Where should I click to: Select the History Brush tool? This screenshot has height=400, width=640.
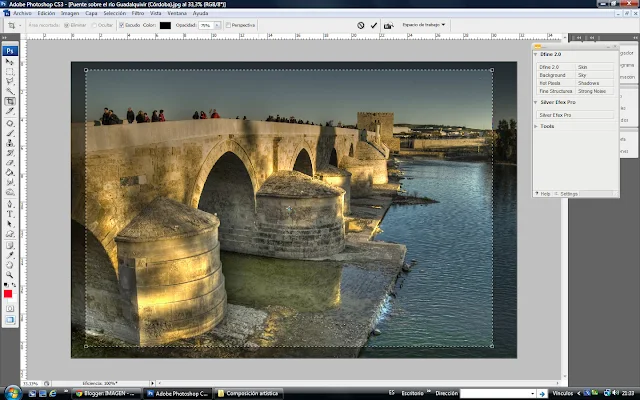(10, 153)
